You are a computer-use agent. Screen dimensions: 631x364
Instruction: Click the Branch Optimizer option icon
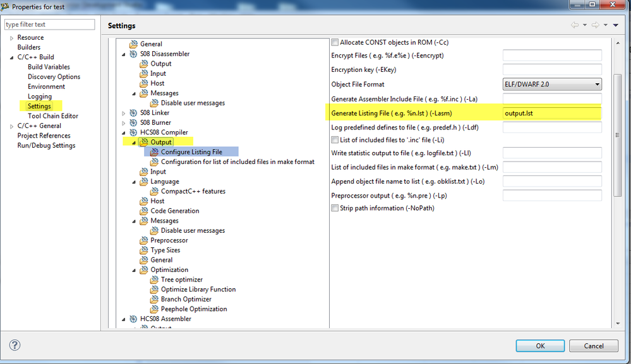(154, 299)
